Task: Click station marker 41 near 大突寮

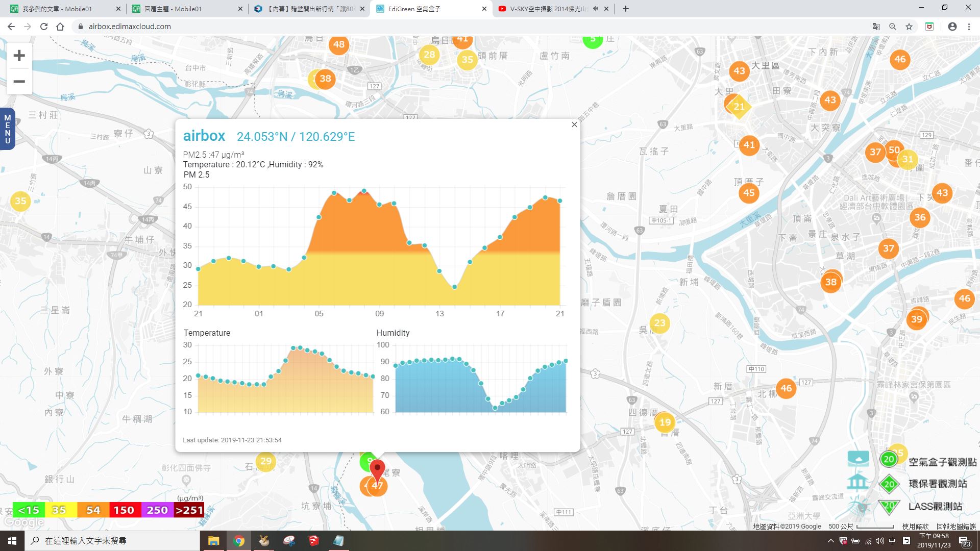Action: (x=749, y=145)
